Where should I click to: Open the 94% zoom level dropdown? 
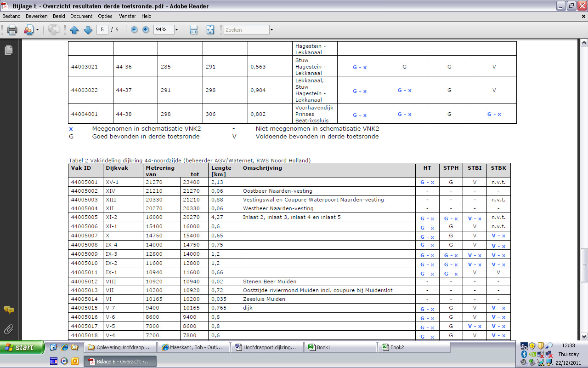click(176, 30)
